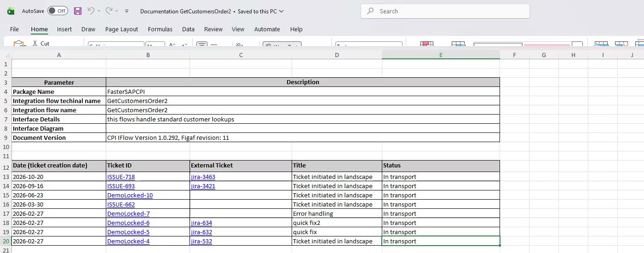Select column D header

[x=337, y=55]
